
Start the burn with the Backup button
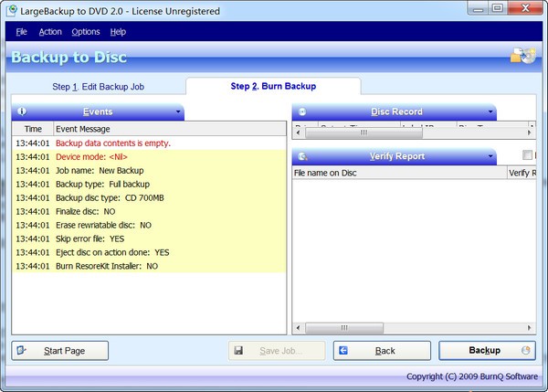coord(487,350)
